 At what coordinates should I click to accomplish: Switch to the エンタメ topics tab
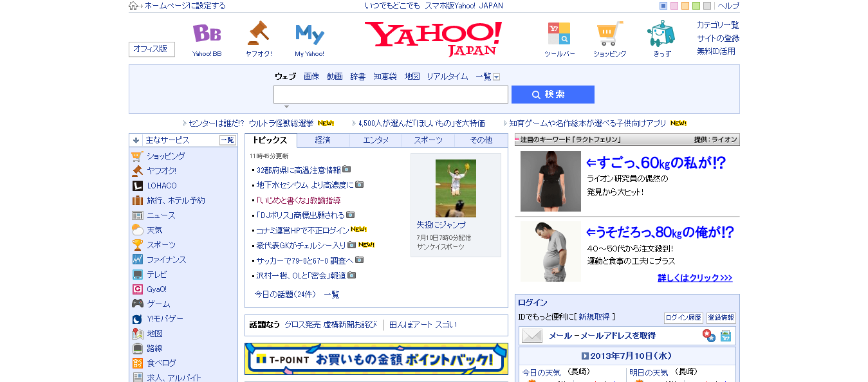click(376, 140)
